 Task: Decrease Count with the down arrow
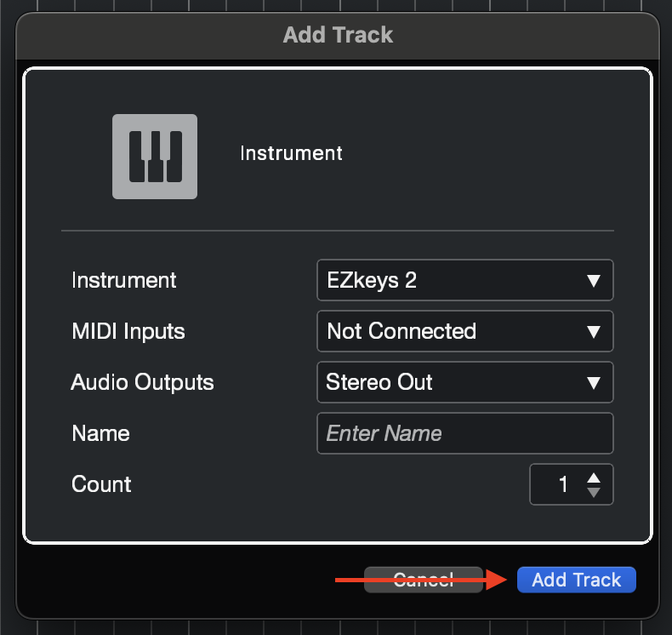point(594,492)
